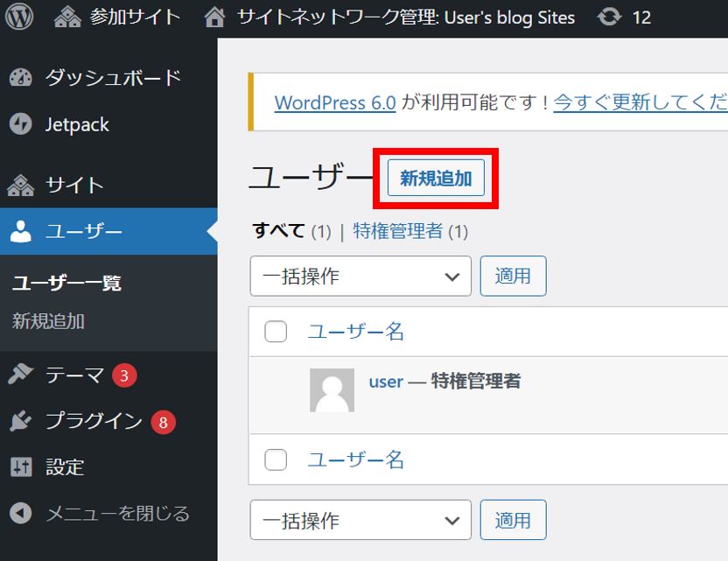Click the WordPress logo icon

point(19,17)
